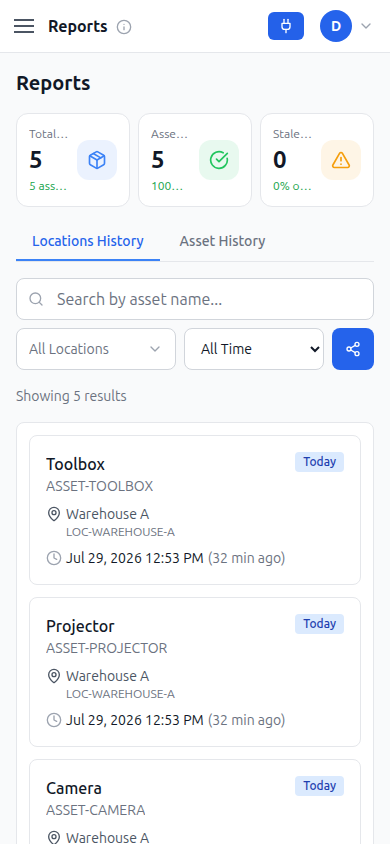Switch to the Asset History tab
The image size is (390, 844).
coord(222,241)
